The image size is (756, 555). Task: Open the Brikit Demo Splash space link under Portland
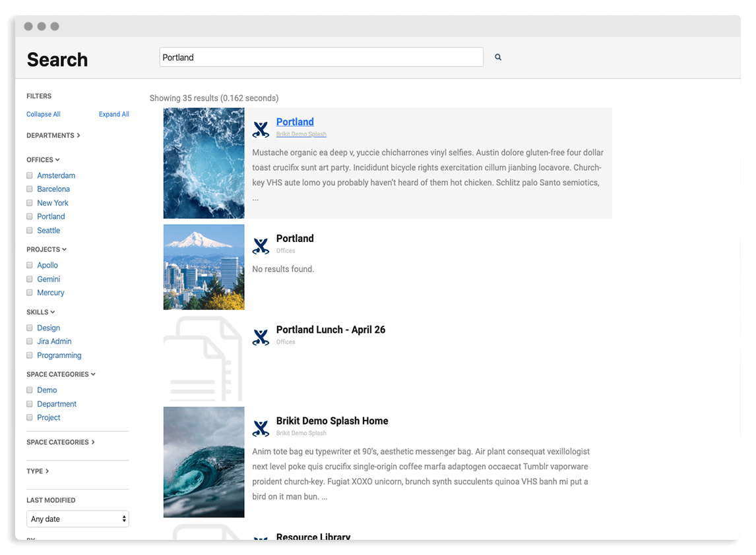coord(301,134)
